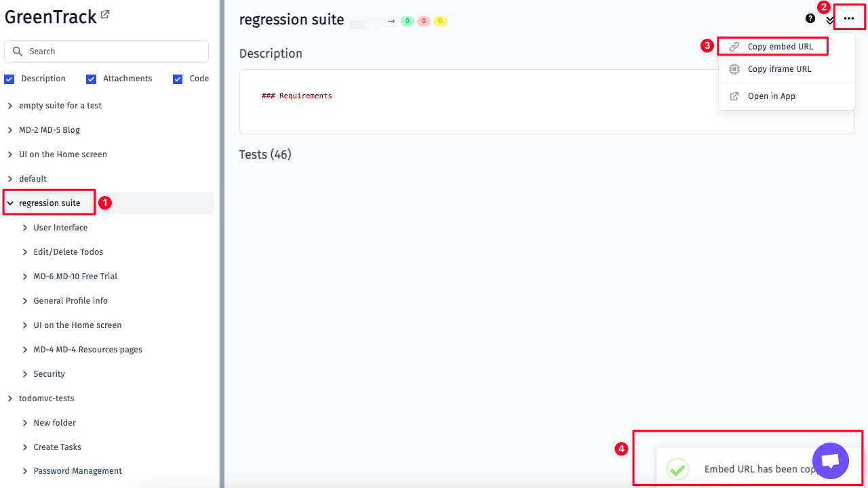
Task: Click the help question mark icon
Action: pos(810,18)
